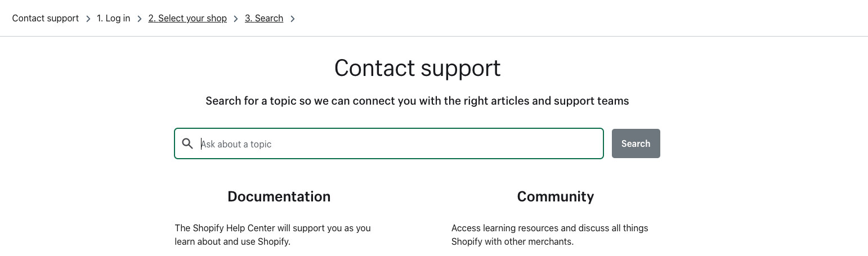Open the 3. Search breadcrumb link
Screen dimensions: 868x256
coord(263,18)
